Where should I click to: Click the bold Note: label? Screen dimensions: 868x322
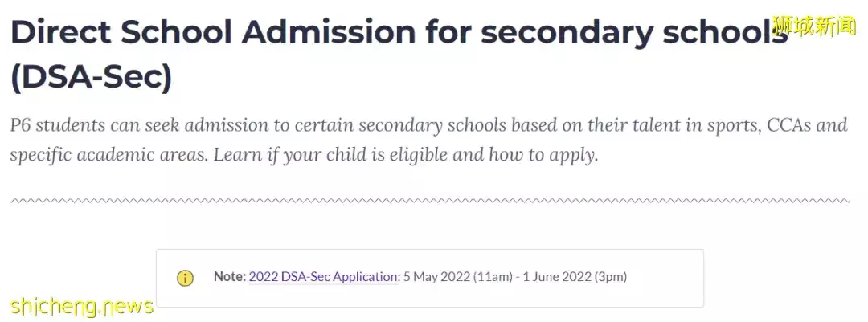click(x=229, y=277)
